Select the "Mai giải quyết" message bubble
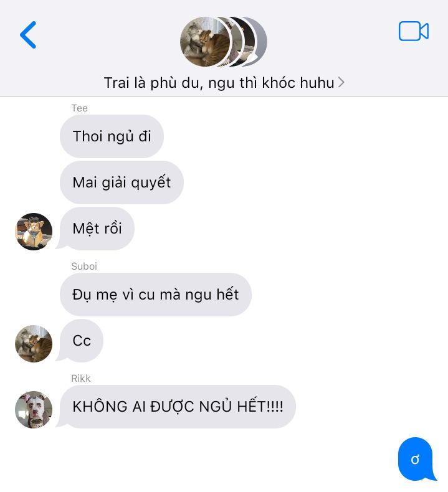The image size is (448, 492). pos(122,182)
